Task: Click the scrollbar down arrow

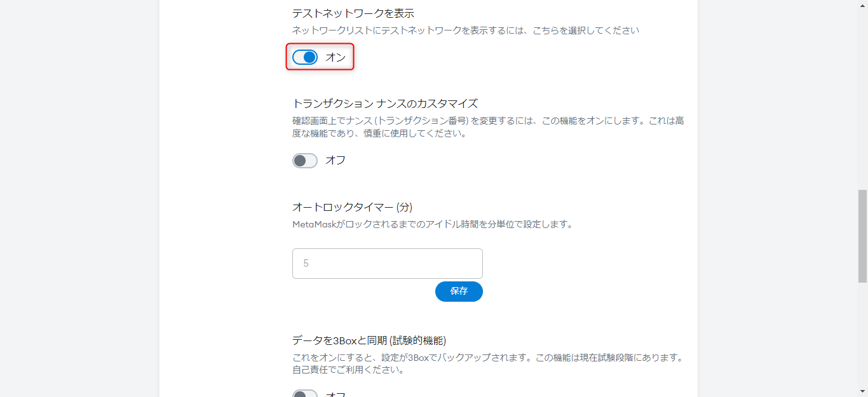Action: click(x=862, y=392)
